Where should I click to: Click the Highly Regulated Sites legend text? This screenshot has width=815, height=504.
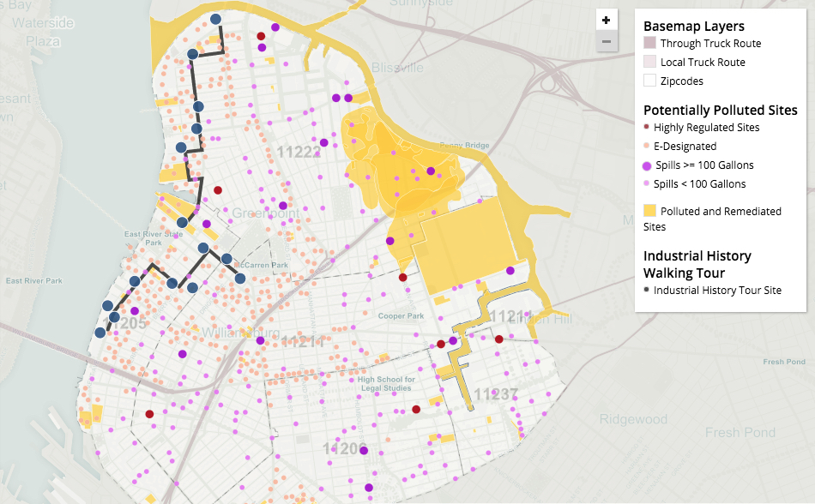click(x=706, y=127)
